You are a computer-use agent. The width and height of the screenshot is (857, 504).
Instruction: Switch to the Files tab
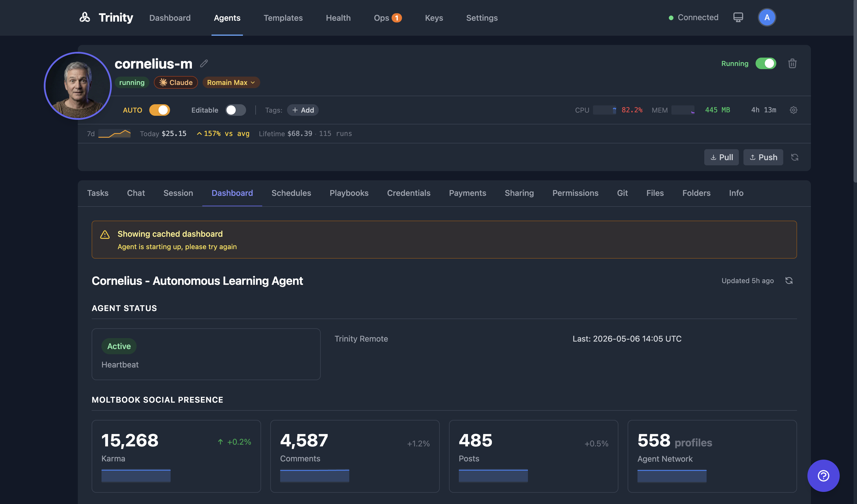tap(655, 193)
